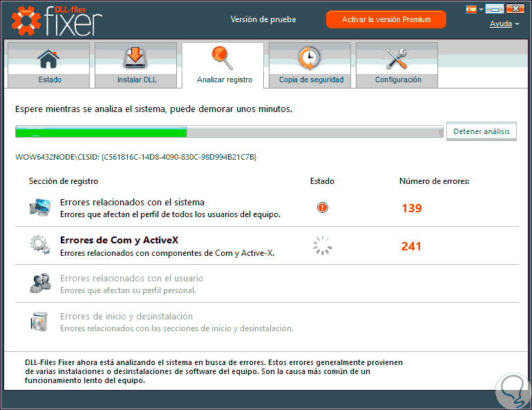Minimize the DLL-files Fixer window

point(494,9)
